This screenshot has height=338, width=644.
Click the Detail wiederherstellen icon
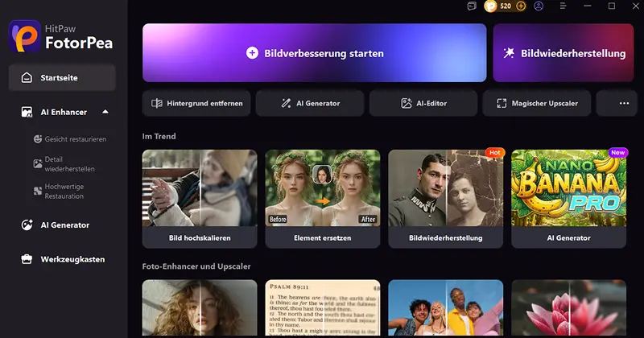pyautogui.click(x=38, y=164)
